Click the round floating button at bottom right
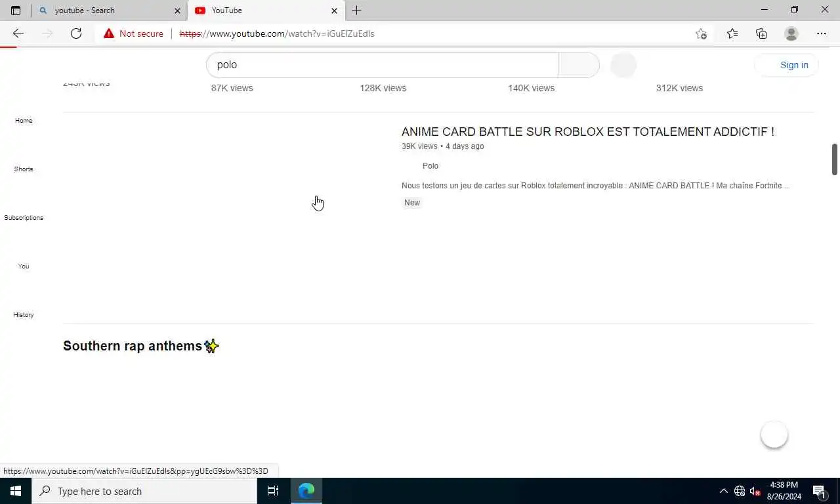Image resolution: width=840 pixels, height=504 pixels. tap(774, 435)
